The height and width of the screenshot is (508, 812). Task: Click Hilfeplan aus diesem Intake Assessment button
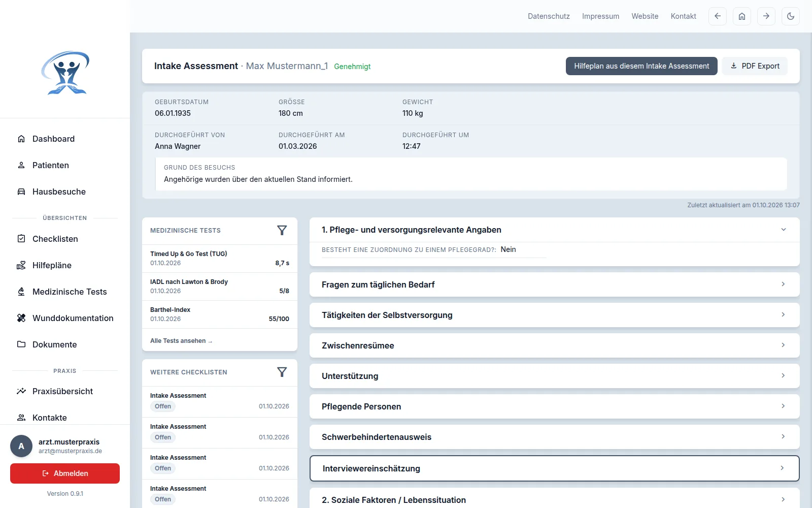coord(641,66)
